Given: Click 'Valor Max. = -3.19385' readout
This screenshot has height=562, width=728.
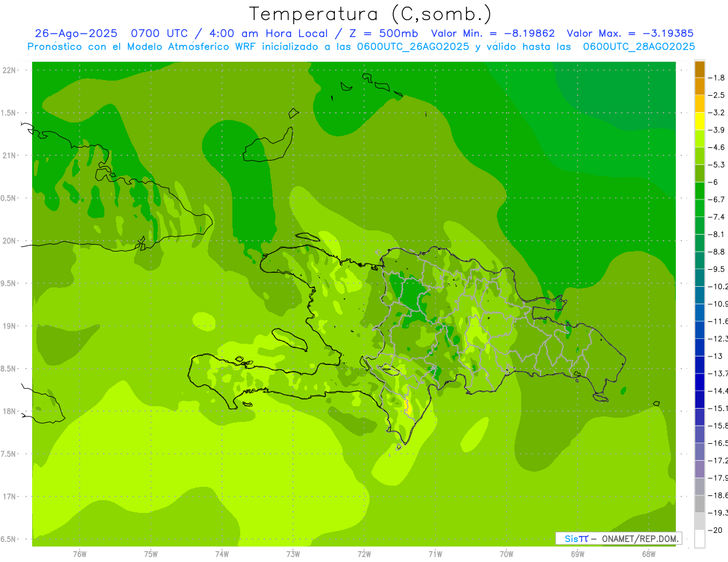Looking at the screenshot, I should [630, 33].
